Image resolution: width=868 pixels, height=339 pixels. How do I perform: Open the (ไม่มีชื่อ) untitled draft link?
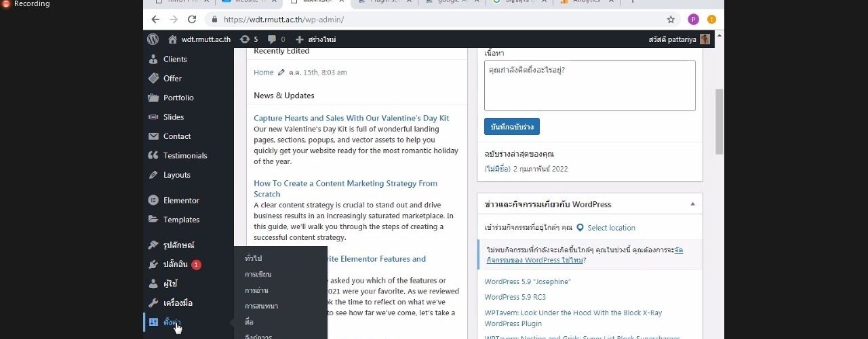click(x=497, y=169)
